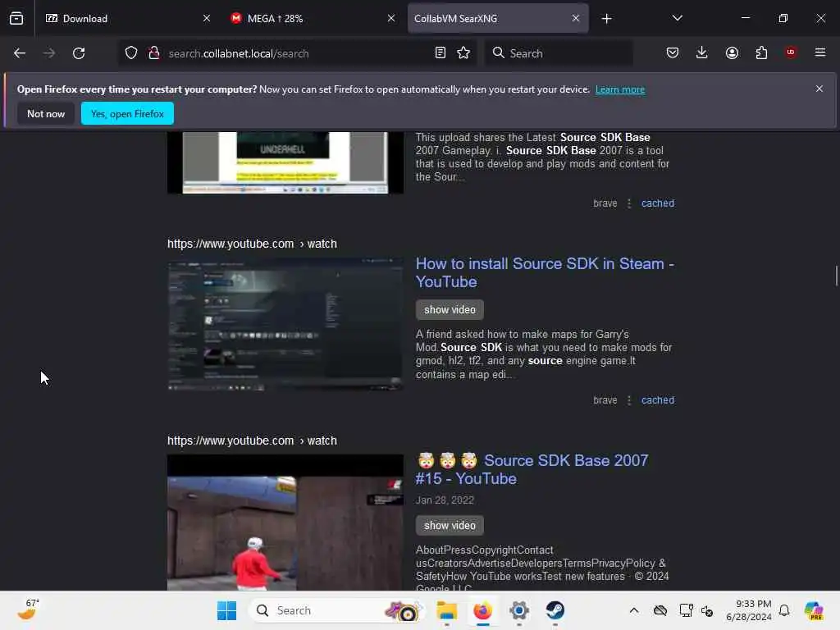Viewport: 840px width, 630px height.
Task: Click the Steam install video thumbnail
Action: (x=285, y=324)
